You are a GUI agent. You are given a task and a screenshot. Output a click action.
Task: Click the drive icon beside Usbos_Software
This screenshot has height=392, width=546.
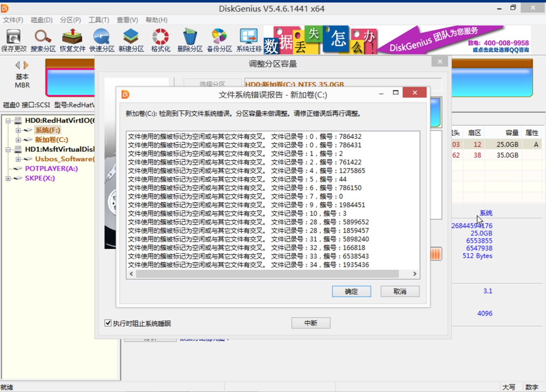point(28,159)
